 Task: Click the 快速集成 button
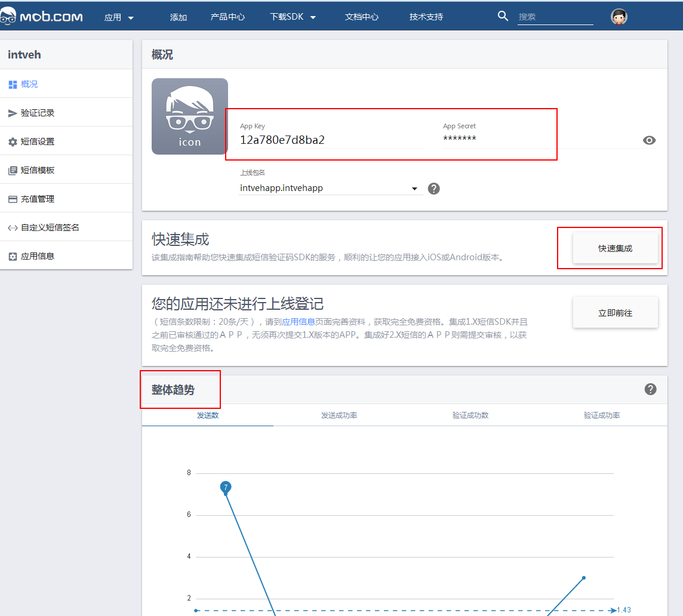click(x=615, y=248)
